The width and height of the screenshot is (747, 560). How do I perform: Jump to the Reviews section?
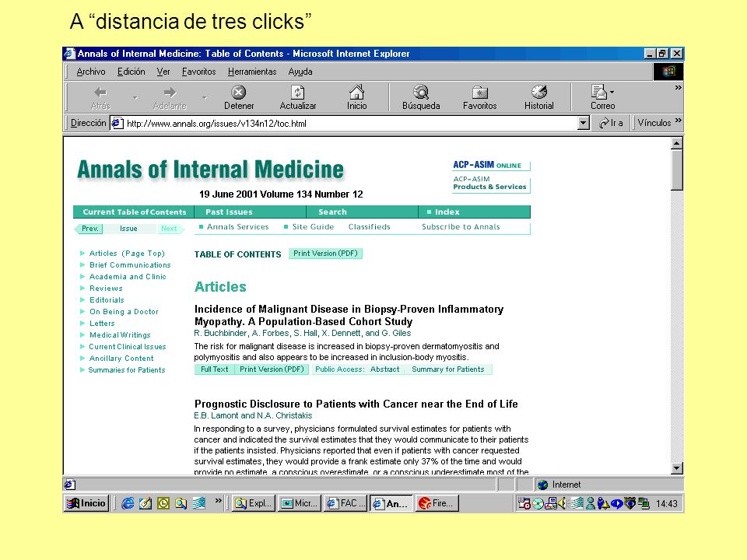pos(107,288)
